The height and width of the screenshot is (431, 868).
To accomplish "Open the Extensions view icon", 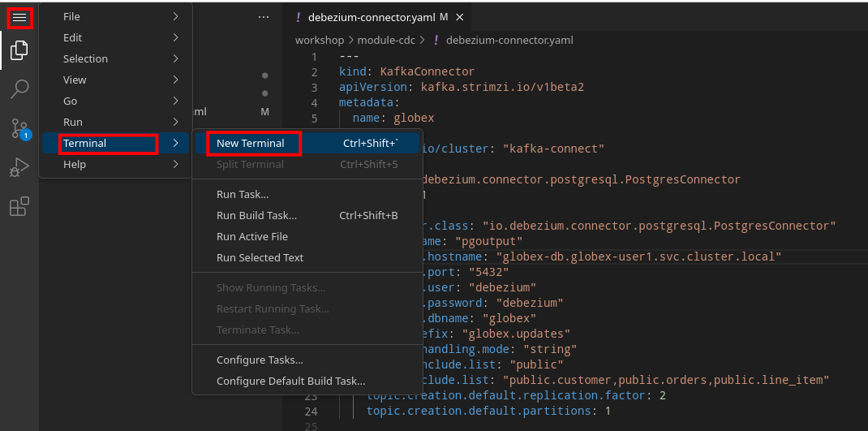I will pyautogui.click(x=19, y=206).
